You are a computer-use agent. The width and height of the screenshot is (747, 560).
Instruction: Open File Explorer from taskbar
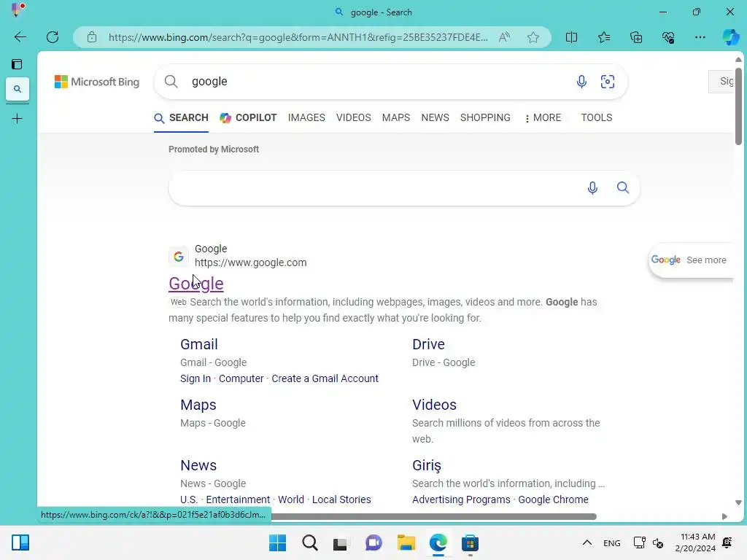point(406,542)
